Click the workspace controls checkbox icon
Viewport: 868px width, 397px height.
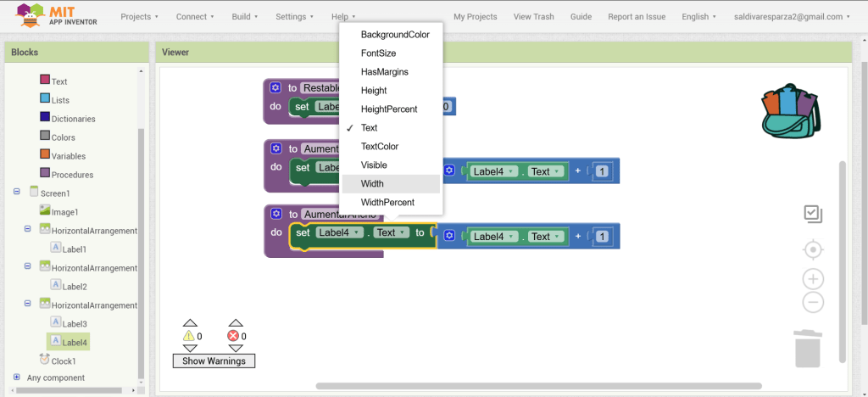coord(813,214)
